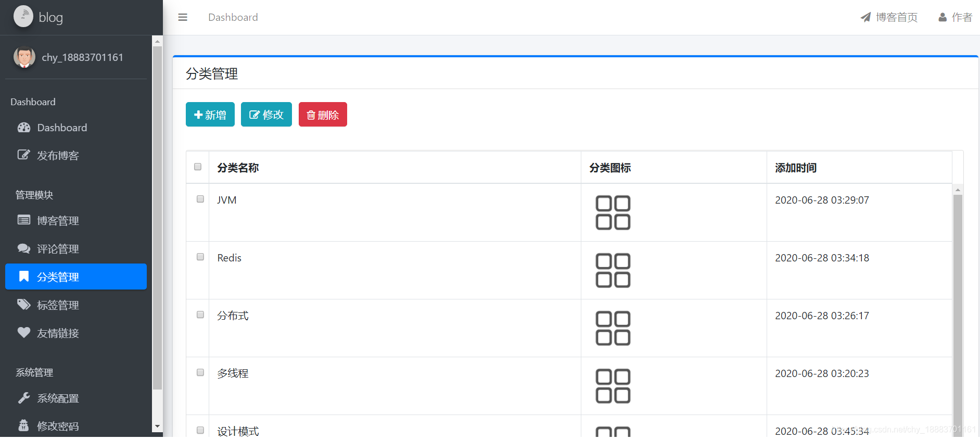Select 标签管理 menu item

coord(76,305)
